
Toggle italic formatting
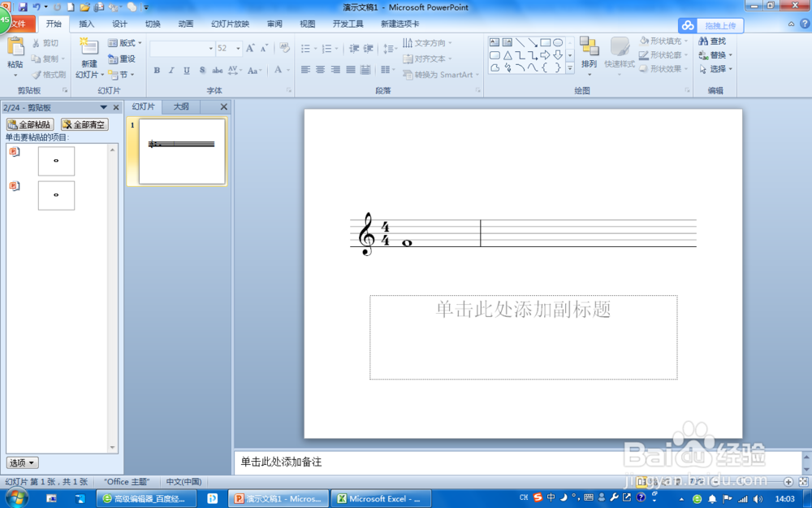point(171,70)
